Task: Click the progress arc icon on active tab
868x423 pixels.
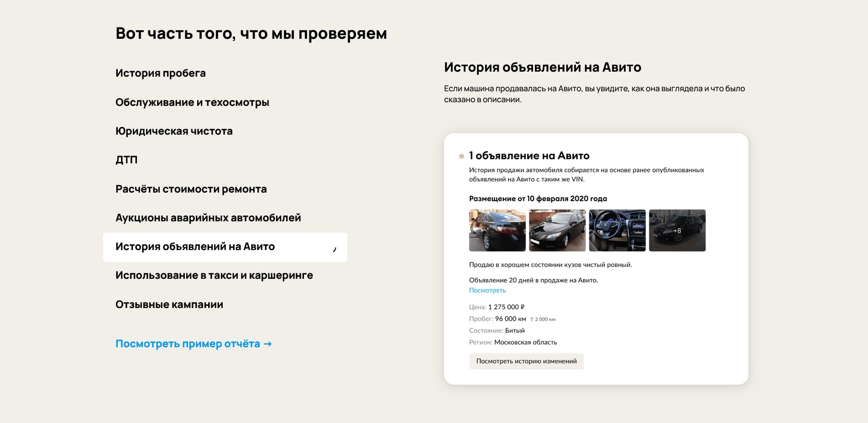Action: pyautogui.click(x=335, y=249)
